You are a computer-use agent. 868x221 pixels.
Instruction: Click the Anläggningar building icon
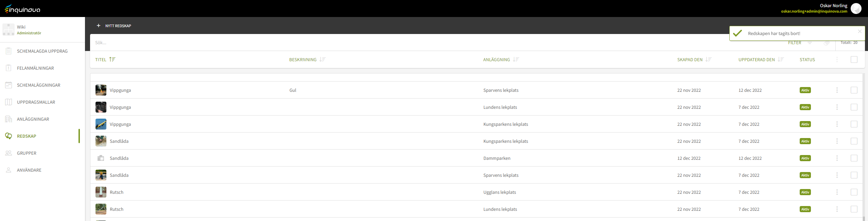click(8, 119)
